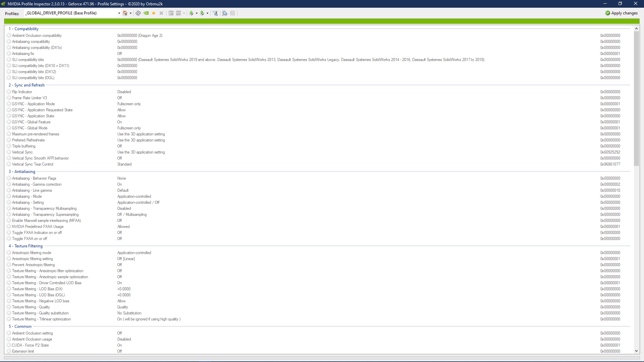Click the vertical scrollbar down arrow
This screenshot has width=644, height=362.
coord(636,351)
